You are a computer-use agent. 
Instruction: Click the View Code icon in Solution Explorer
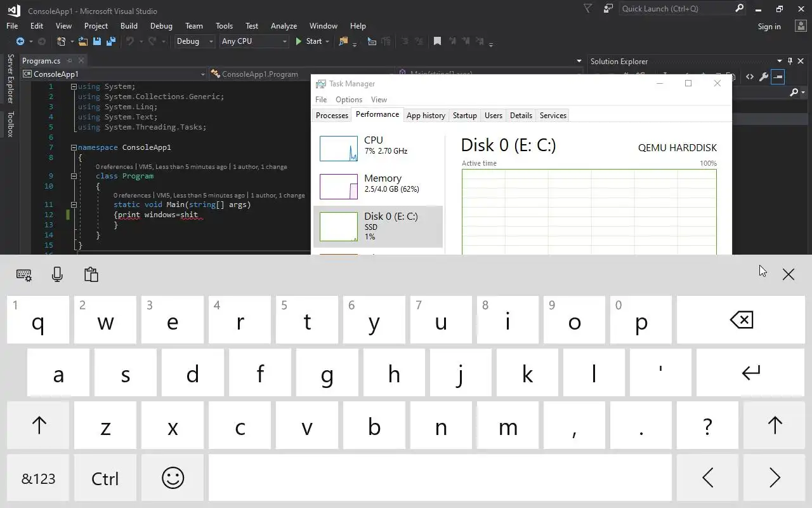(750, 77)
